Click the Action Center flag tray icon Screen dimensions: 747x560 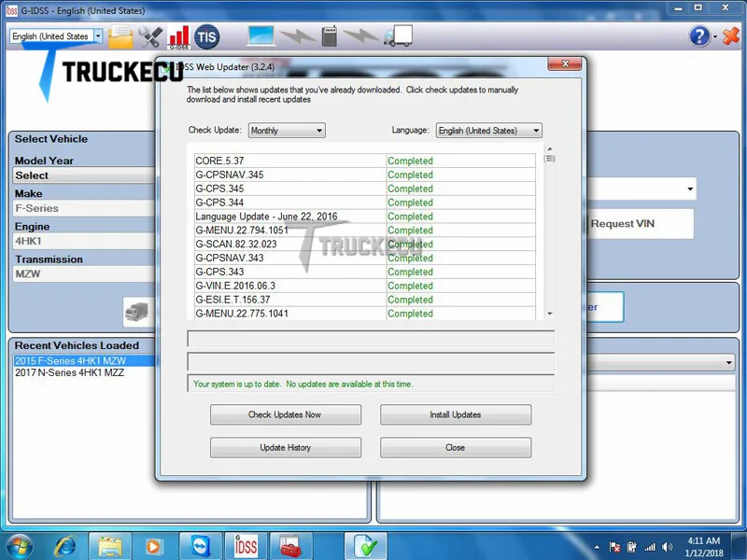pyautogui.click(x=614, y=547)
